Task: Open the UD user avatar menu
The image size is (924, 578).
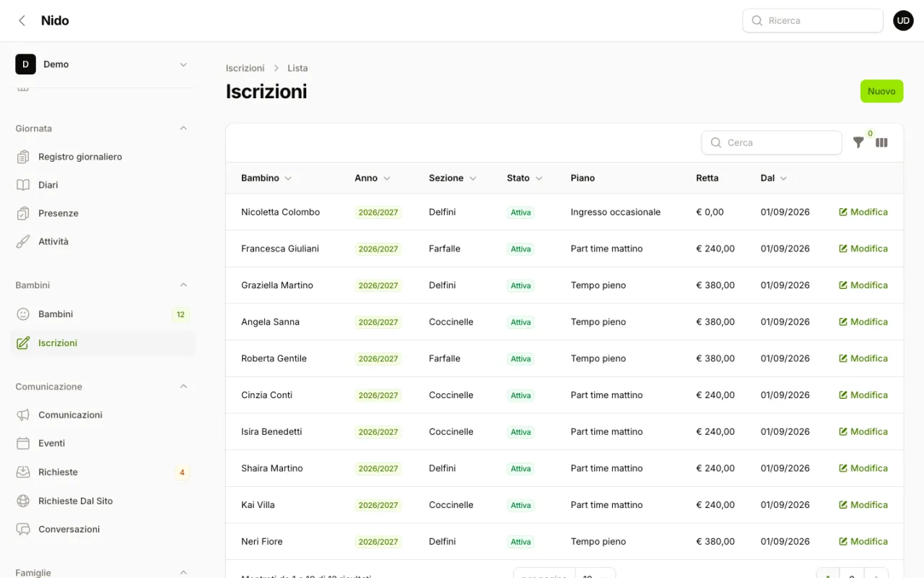Action: tap(903, 20)
